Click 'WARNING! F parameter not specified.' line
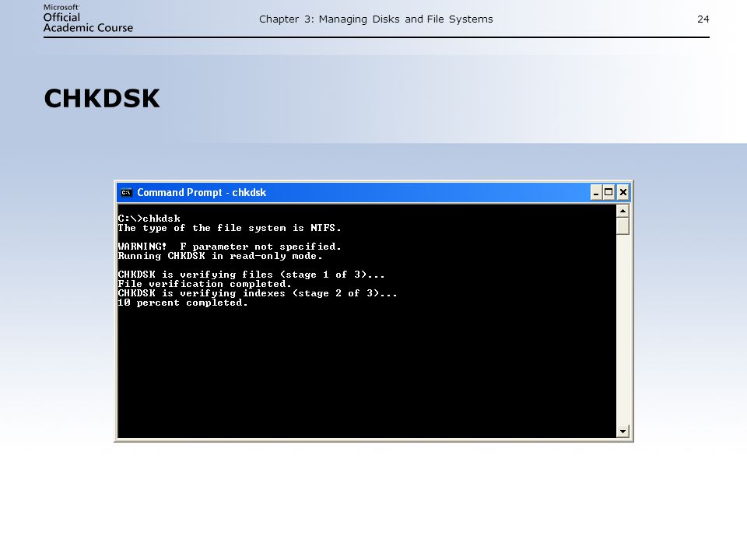 230,247
